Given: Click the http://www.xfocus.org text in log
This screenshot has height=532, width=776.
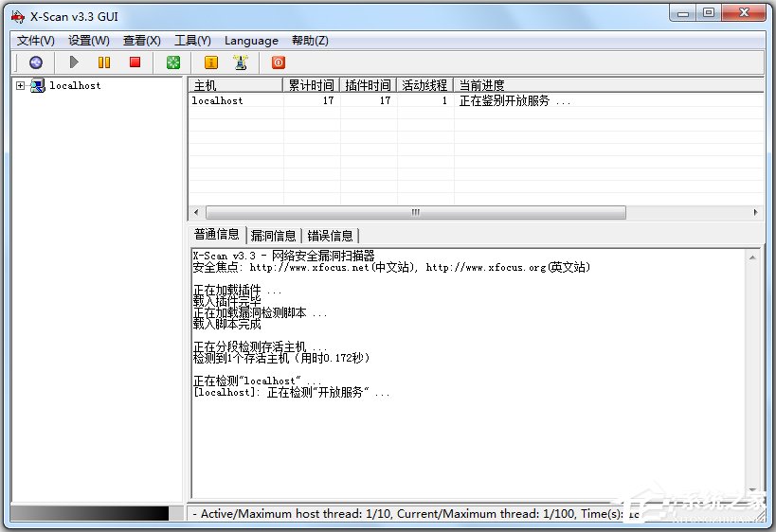Looking at the screenshot, I should click(486, 268).
